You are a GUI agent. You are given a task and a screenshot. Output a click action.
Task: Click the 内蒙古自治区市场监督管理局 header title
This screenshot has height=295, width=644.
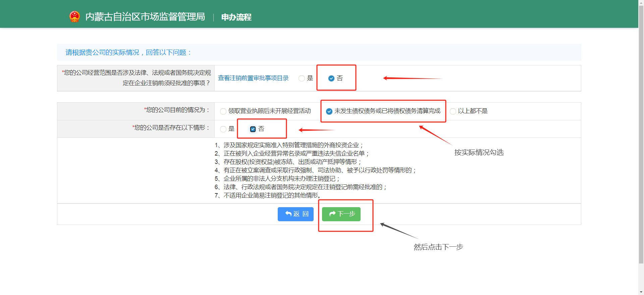pos(145,17)
